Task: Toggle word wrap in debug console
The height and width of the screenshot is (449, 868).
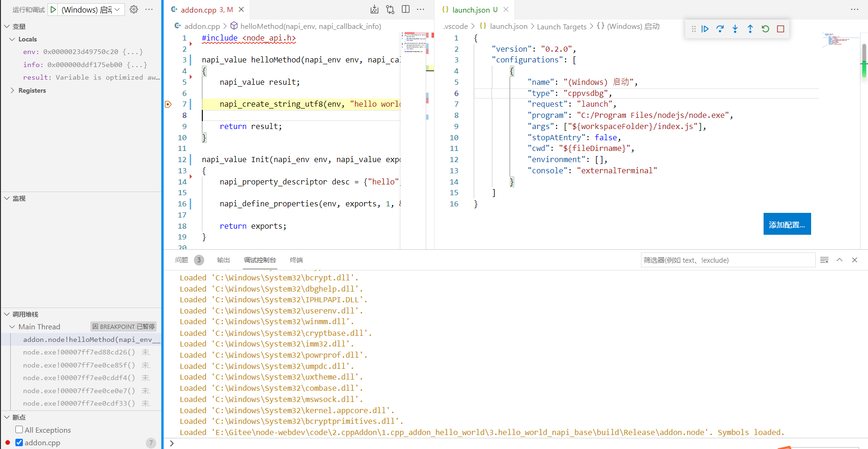Action: 824,260
